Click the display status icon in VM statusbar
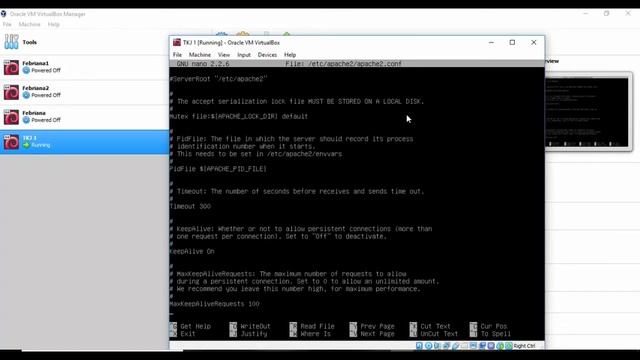 point(473,346)
